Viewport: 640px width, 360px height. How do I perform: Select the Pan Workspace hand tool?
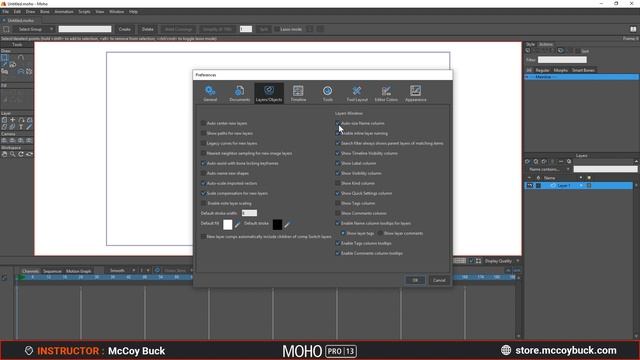tap(4, 154)
